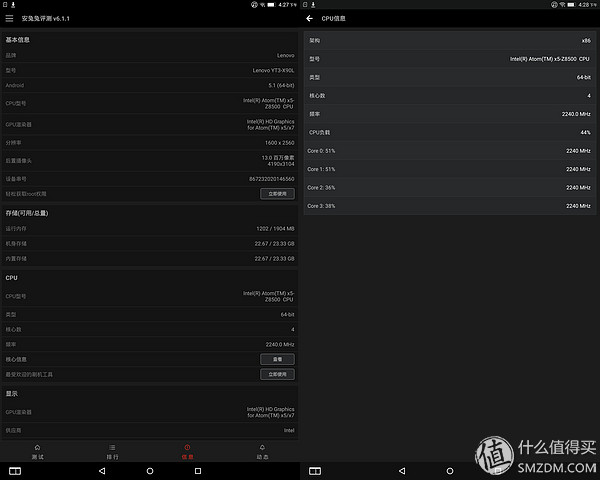Select the 核心数 row in the CPU信息 screen

pyautogui.click(x=450, y=96)
